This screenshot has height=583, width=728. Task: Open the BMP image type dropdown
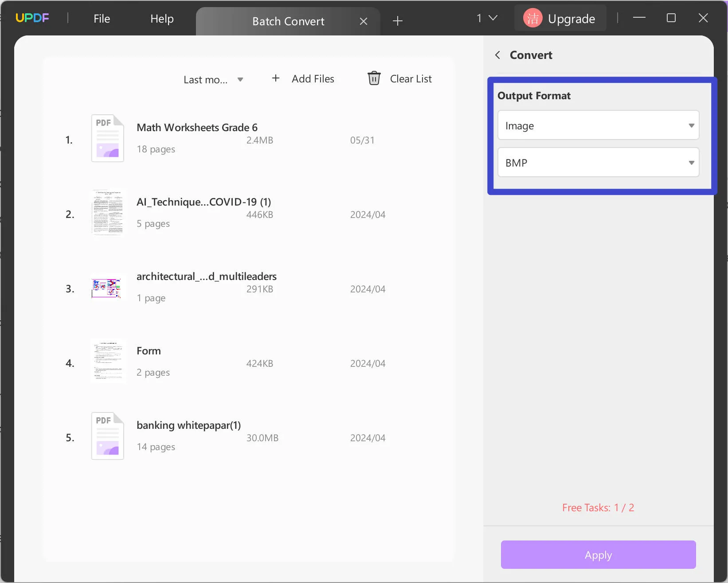599,163
